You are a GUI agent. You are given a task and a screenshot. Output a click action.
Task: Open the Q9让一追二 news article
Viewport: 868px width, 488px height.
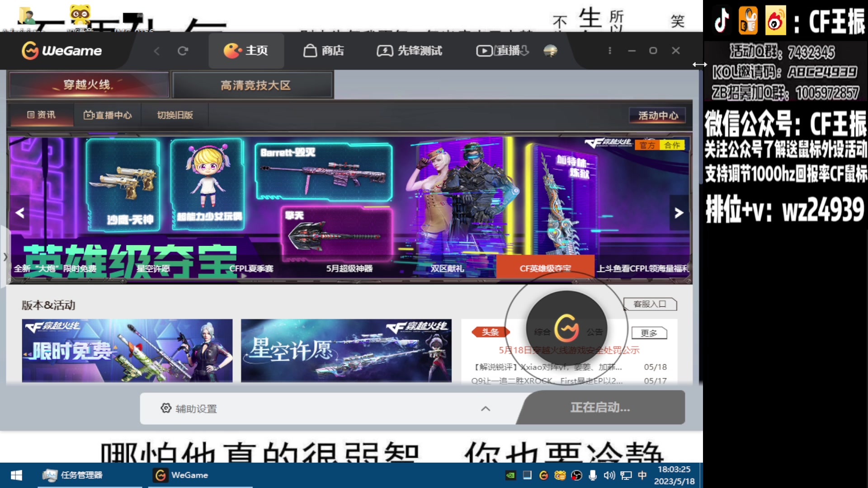click(x=547, y=381)
